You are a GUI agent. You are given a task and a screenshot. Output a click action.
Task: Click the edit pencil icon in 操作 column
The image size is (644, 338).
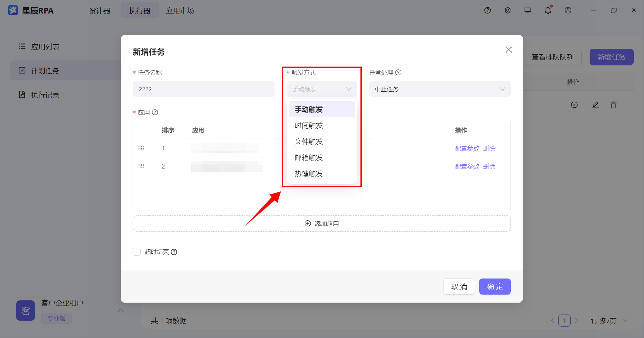tap(595, 105)
